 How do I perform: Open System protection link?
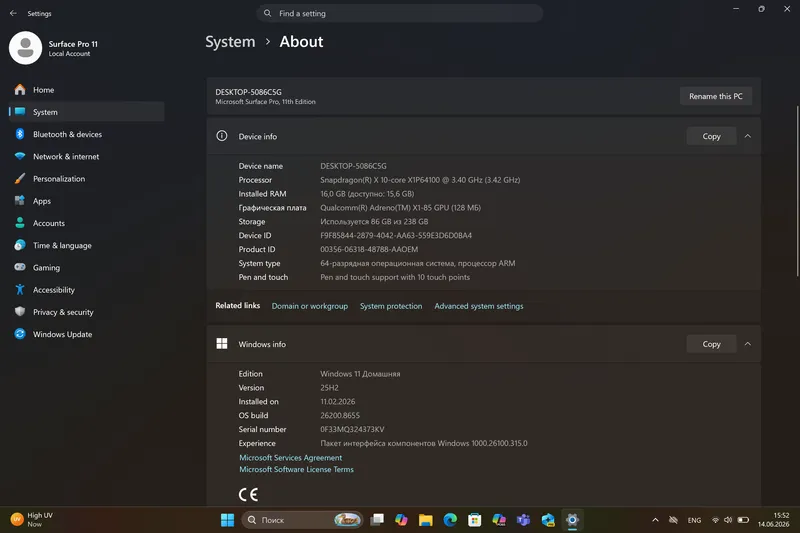click(391, 306)
